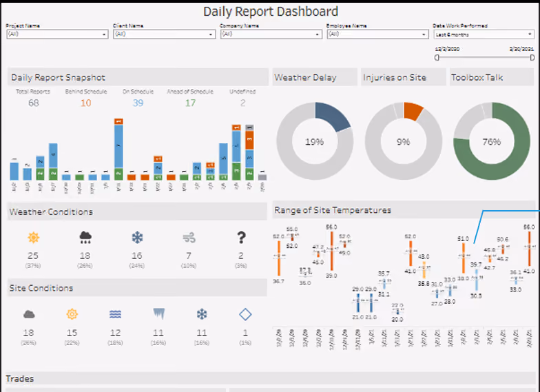Click the Toolbox Talk header

click(x=492, y=77)
